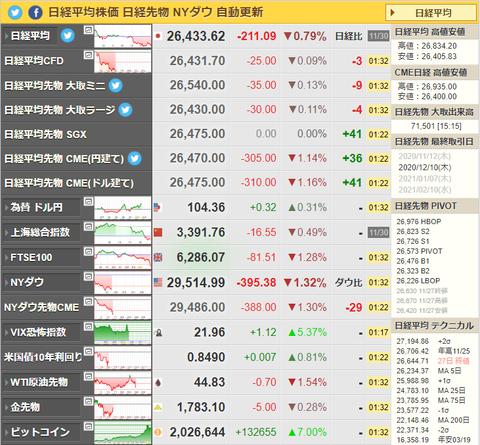Image resolution: width=480 pixels, height=445 pixels.
Task: Open the 日経平均 mini chart thumbnail
Action: [123, 36]
